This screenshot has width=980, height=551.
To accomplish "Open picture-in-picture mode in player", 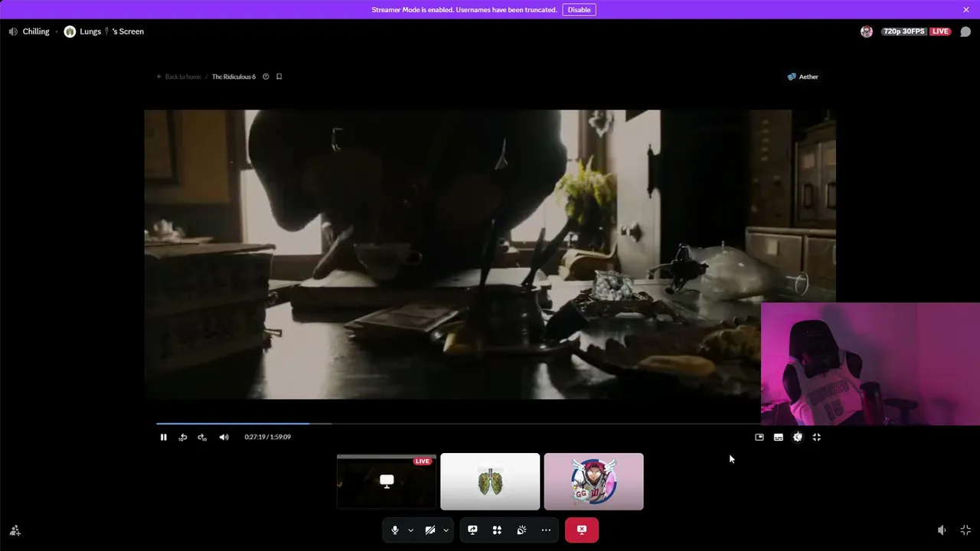I will tap(759, 437).
